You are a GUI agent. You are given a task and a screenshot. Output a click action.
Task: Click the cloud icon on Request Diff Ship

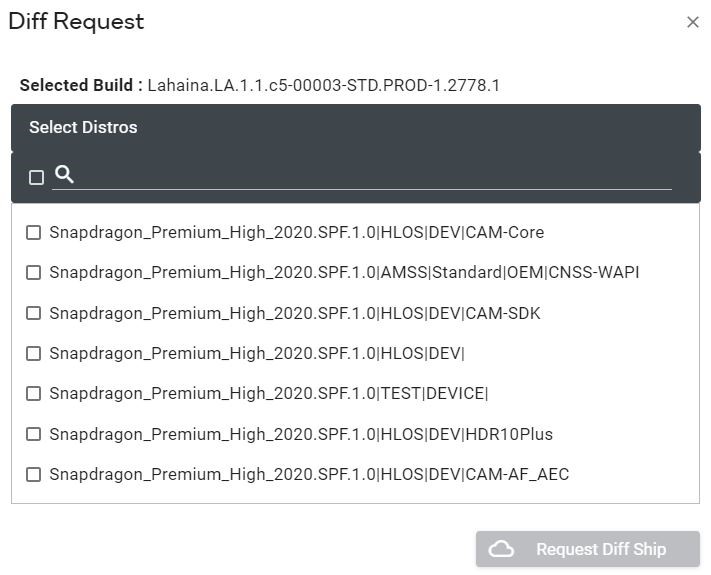501,549
